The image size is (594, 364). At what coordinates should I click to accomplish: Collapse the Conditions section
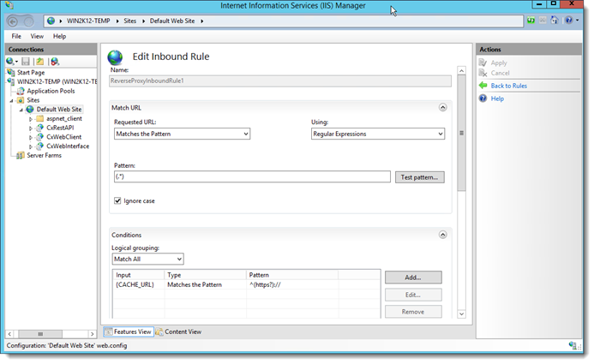(x=442, y=235)
